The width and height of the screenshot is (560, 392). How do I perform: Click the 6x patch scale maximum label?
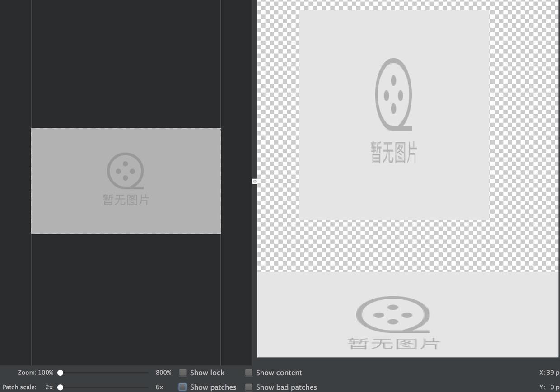click(159, 387)
